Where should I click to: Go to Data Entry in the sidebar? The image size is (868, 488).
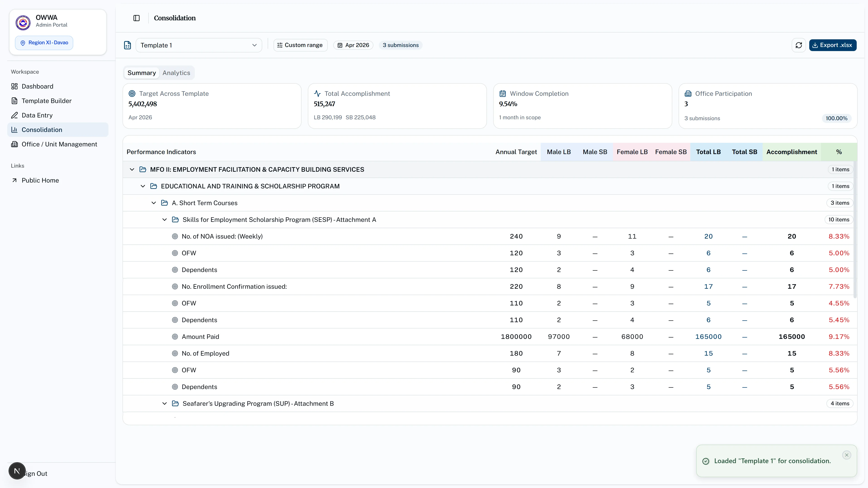click(x=58, y=115)
